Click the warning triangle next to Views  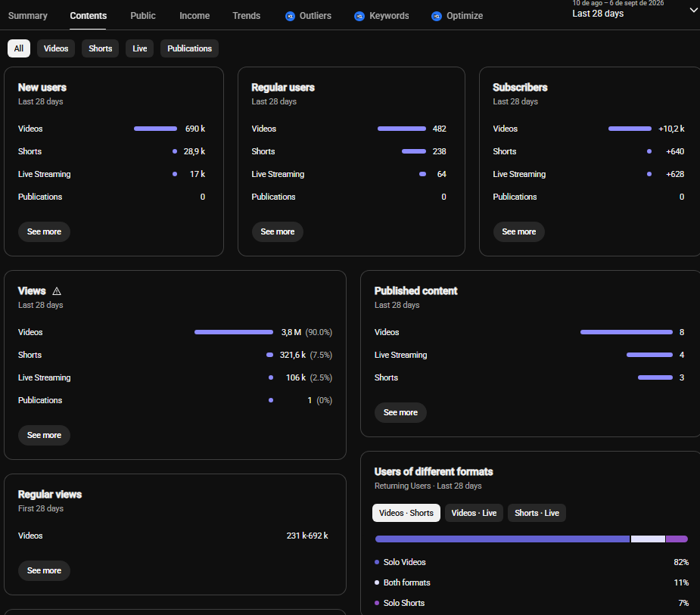[x=57, y=291]
